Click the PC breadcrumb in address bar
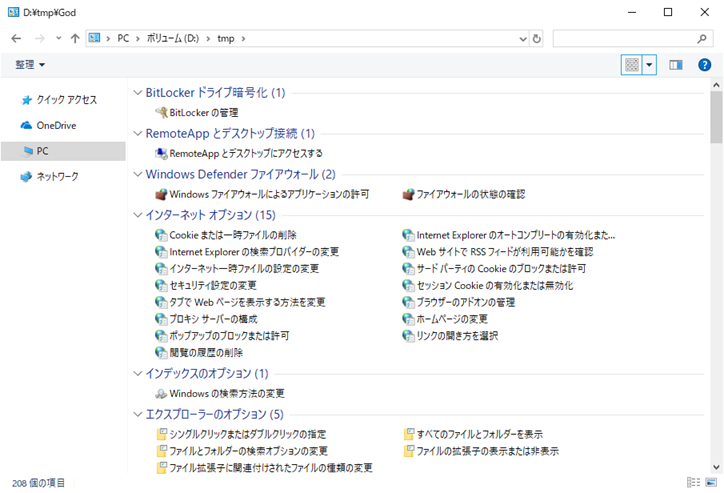 click(123, 39)
